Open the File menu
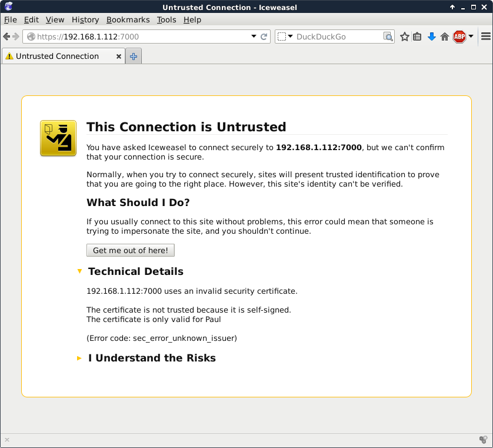This screenshot has width=493, height=448. (x=11, y=20)
